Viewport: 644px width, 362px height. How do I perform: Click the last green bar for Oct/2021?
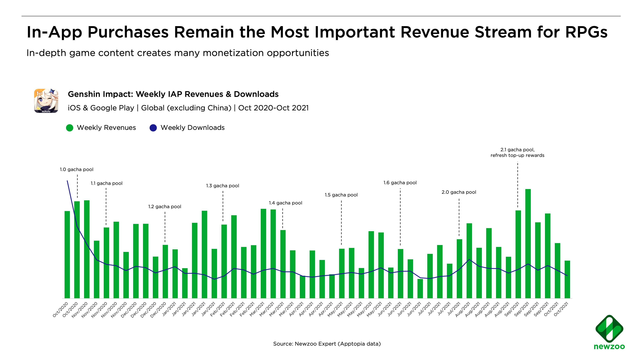pos(567,280)
